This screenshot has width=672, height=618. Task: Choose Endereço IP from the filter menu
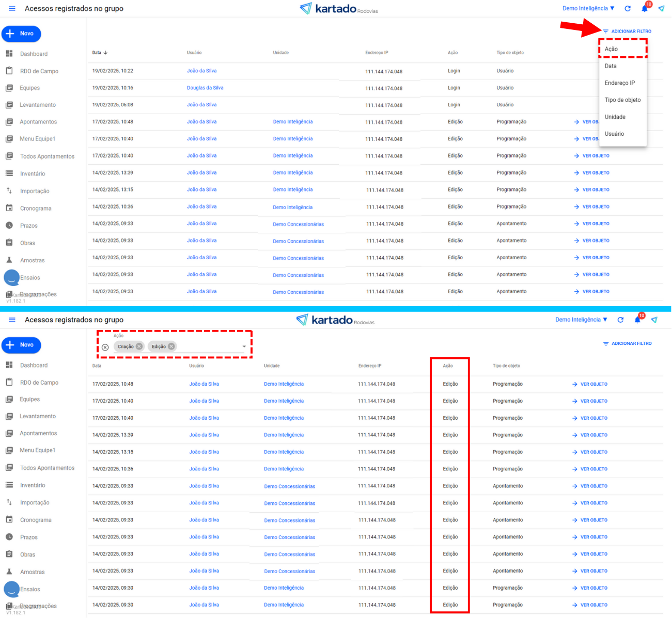[x=620, y=83]
